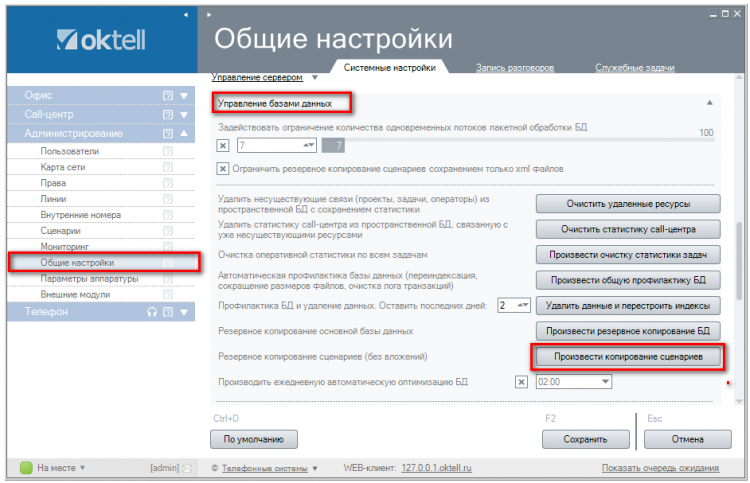
Task: Open the Служебные задачи tab
Action: point(632,67)
